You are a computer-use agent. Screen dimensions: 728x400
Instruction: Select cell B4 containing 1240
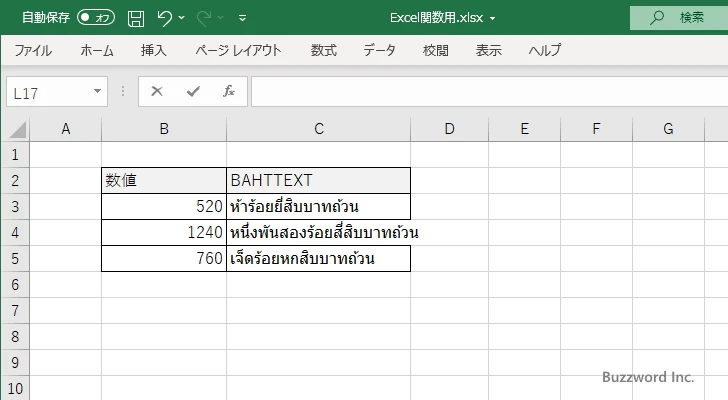164,233
